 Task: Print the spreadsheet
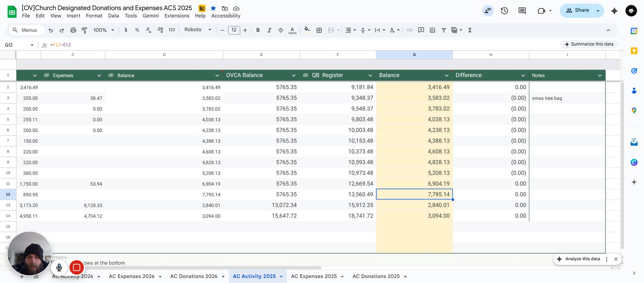coord(73,30)
